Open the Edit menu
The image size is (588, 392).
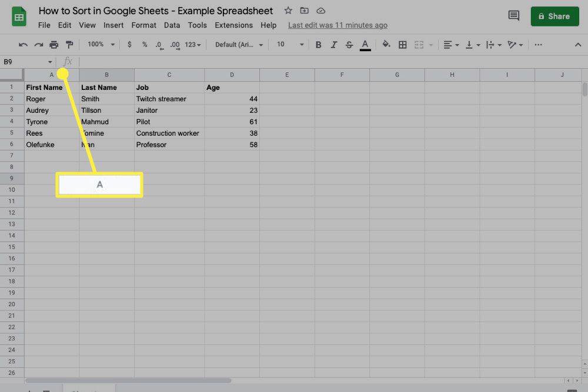pos(65,25)
